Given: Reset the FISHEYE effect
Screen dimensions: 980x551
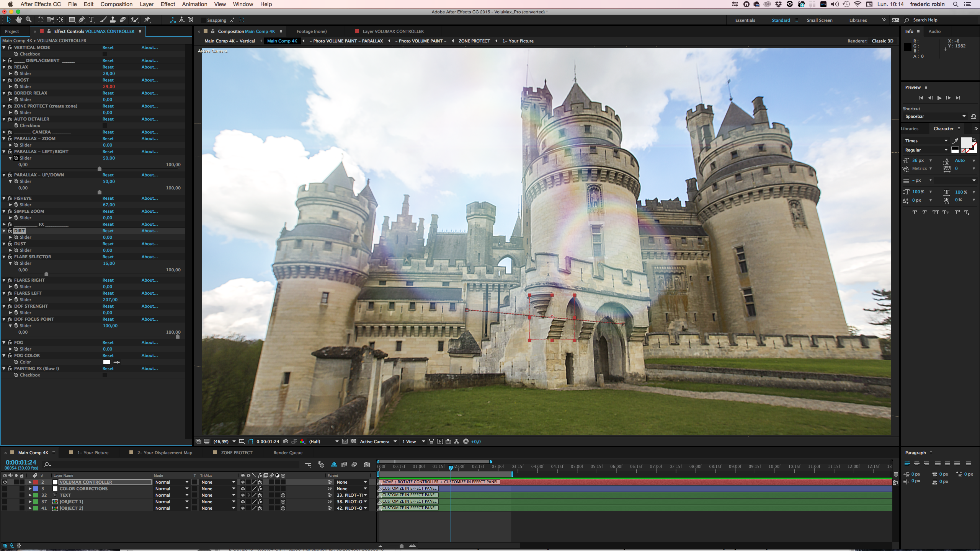Looking at the screenshot, I should point(108,198).
